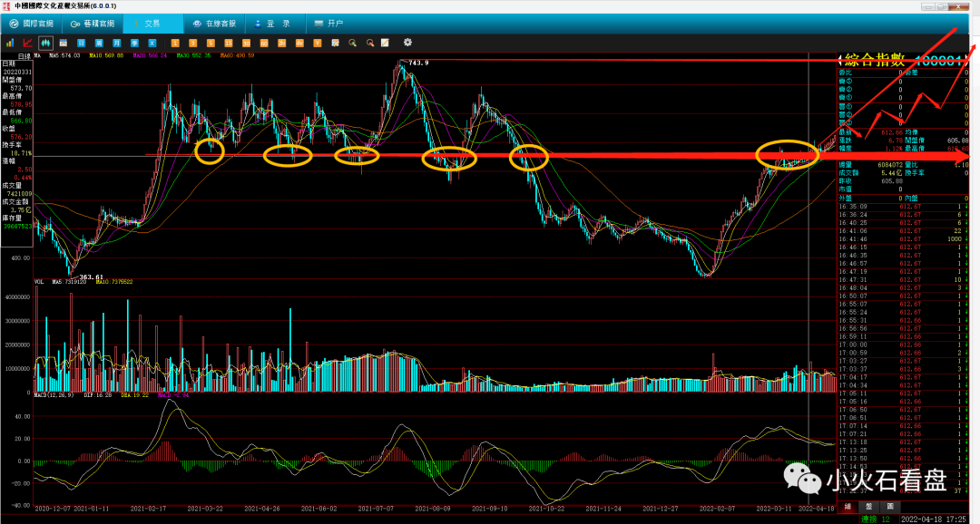The image size is (980, 524).
Task: Open the chart edit notepad icon
Action: point(335,44)
